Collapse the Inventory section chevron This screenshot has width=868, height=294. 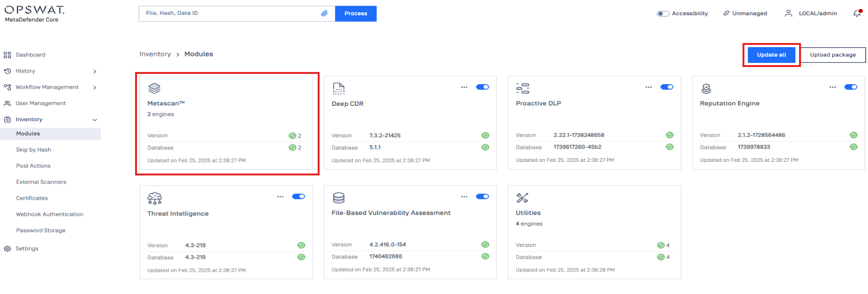click(95, 120)
